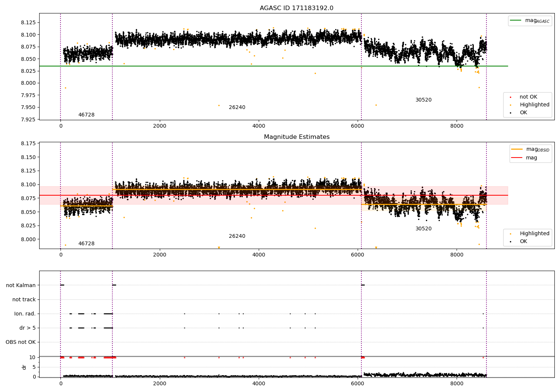Click the "not track" axis label
560x392 pixels.
(x=24, y=300)
